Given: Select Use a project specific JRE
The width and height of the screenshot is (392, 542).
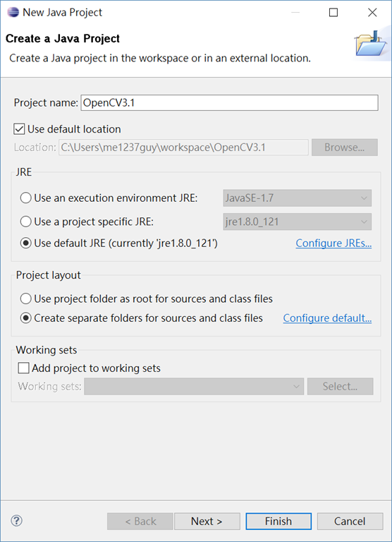Looking at the screenshot, I should click(x=25, y=222).
